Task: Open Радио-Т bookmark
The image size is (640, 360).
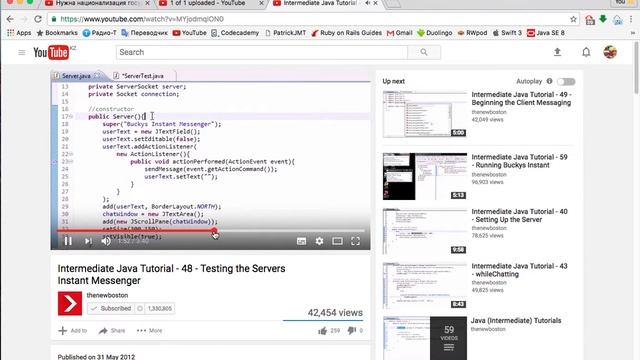Action: [100, 33]
